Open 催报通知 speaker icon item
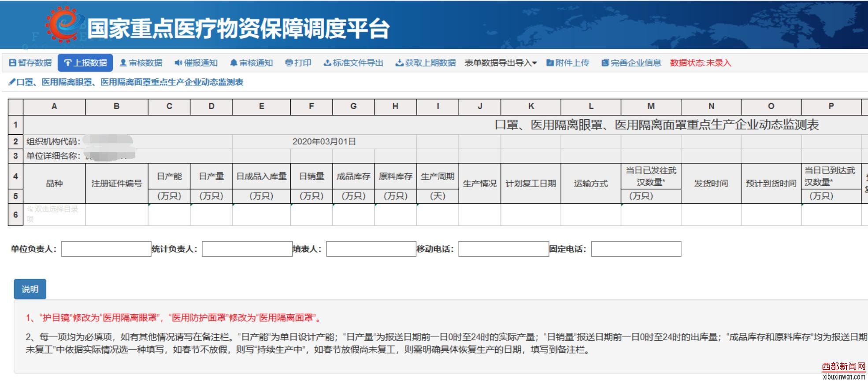868x383 pixels. (178, 63)
